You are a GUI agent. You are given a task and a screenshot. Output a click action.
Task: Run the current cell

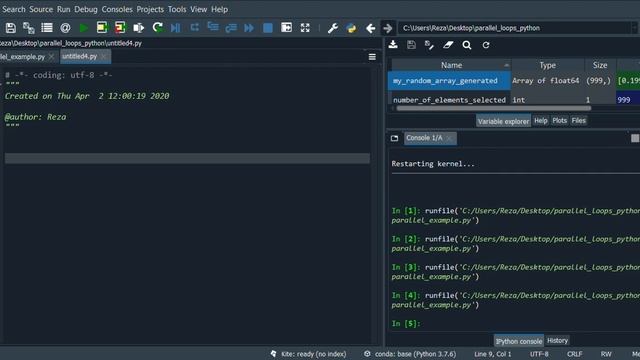pos(102,28)
